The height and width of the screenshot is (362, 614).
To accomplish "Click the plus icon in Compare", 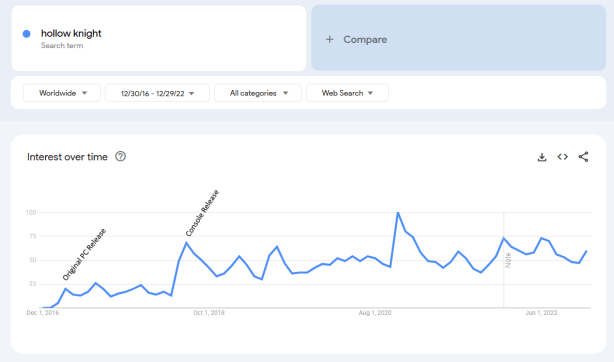I will (x=330, y=40).
